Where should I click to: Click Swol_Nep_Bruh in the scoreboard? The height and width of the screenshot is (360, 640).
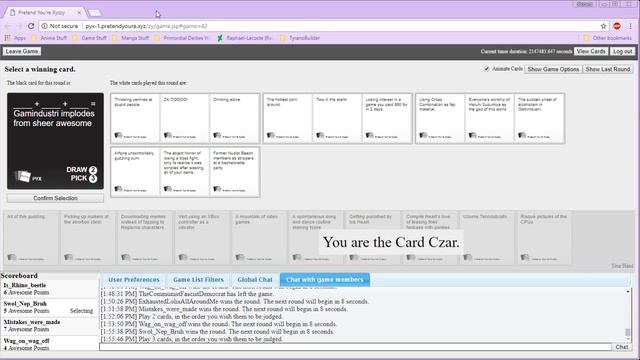point(25,304)
